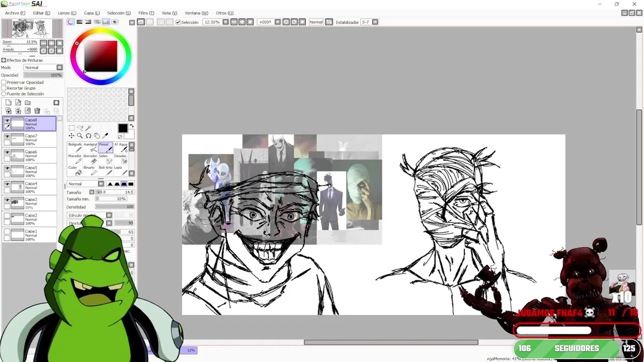
Task: Select the Binario binary pen tool
Action: click(90, 170)
